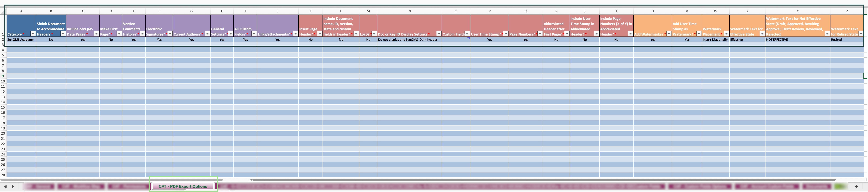Select row 15 header number
Viewport: 868px width, 192px height.
[3, 107]
